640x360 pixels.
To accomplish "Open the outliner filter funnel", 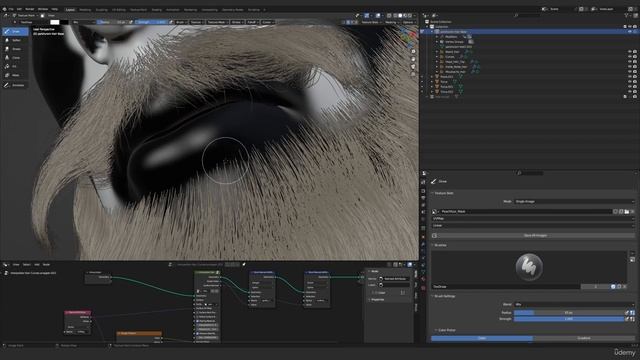I will (x=627, y=16).
